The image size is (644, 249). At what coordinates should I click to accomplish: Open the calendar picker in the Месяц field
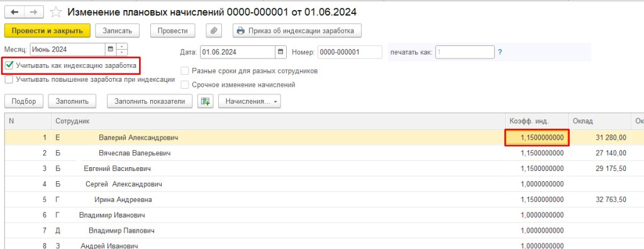pyautogui.click(x=110, y=49)
